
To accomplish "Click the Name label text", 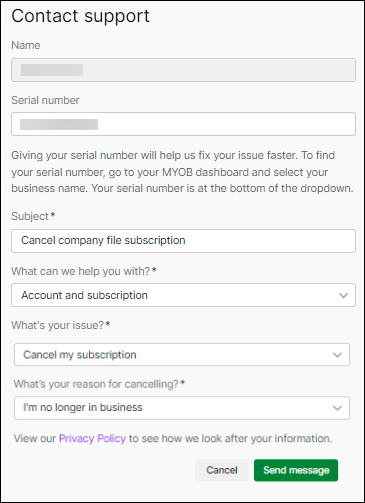I will [x=26, y=45].
